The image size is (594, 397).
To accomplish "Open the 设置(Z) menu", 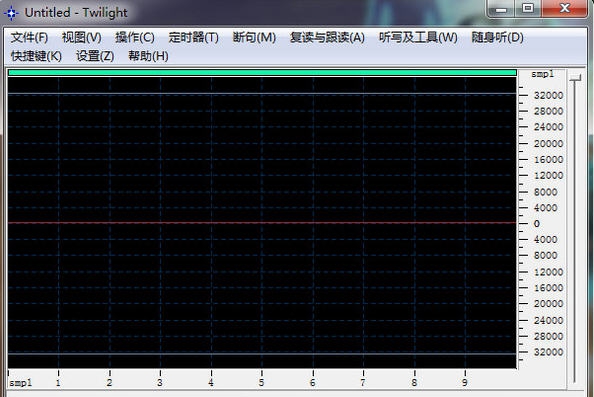I will point(95,56).
